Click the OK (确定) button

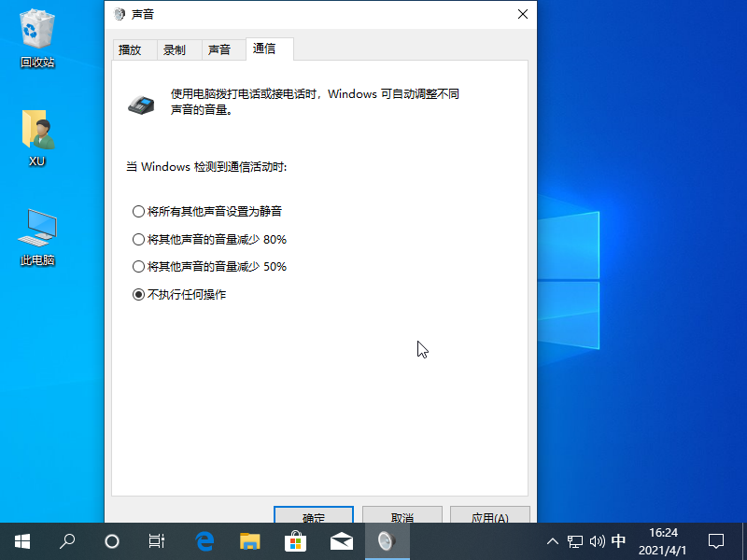314,516
